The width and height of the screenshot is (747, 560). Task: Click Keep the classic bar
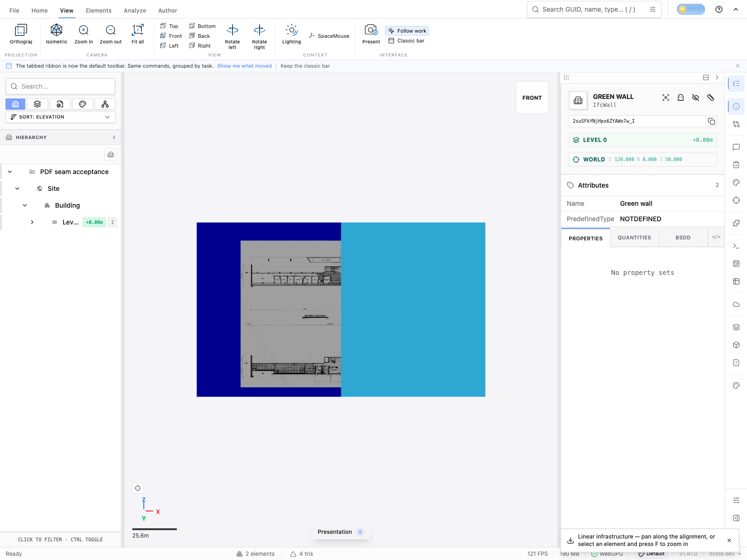click(x=305, y=66)
